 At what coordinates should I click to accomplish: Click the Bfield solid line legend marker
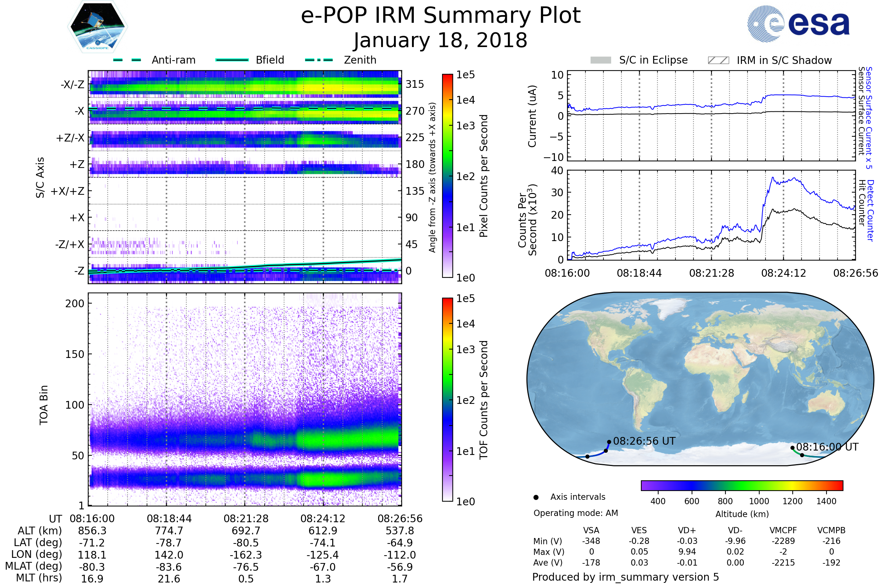(x=232, y=60)
